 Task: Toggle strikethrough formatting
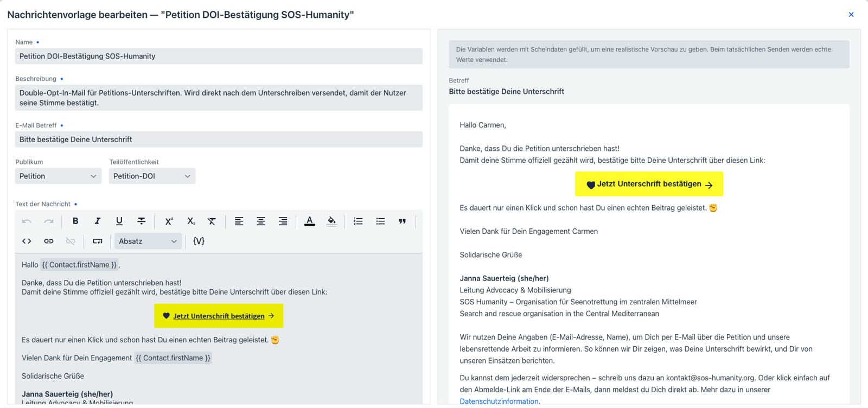point(141,221)
